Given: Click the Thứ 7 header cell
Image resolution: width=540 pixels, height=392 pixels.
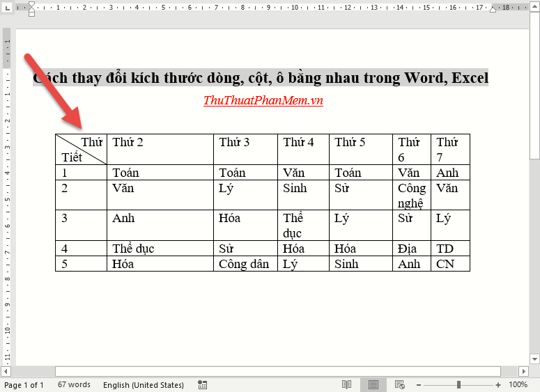Looking at the screenshot, I should [x=450, y=150].
